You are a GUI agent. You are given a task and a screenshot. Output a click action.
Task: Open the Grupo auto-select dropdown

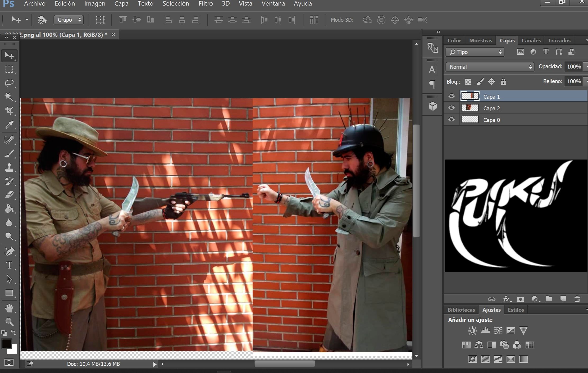pos(69,20)
